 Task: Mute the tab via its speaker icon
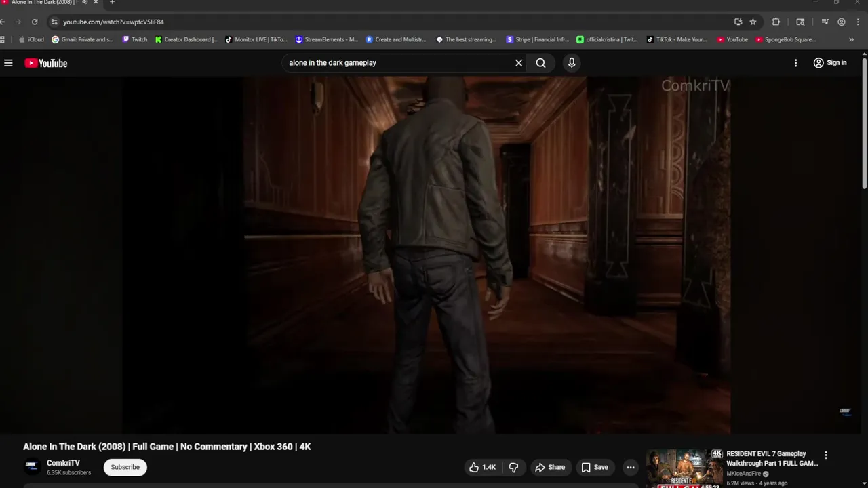click(84, 2)
